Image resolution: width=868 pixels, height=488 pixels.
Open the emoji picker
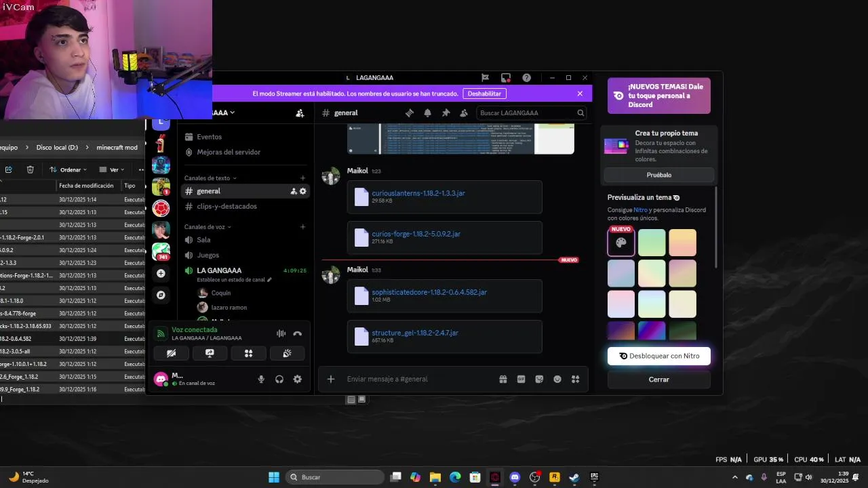tap(557, 379)
